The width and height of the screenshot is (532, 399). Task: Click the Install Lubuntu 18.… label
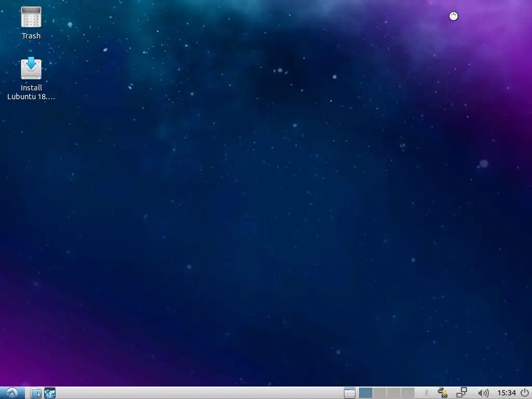pyautogui.click(x=31, y=92)
